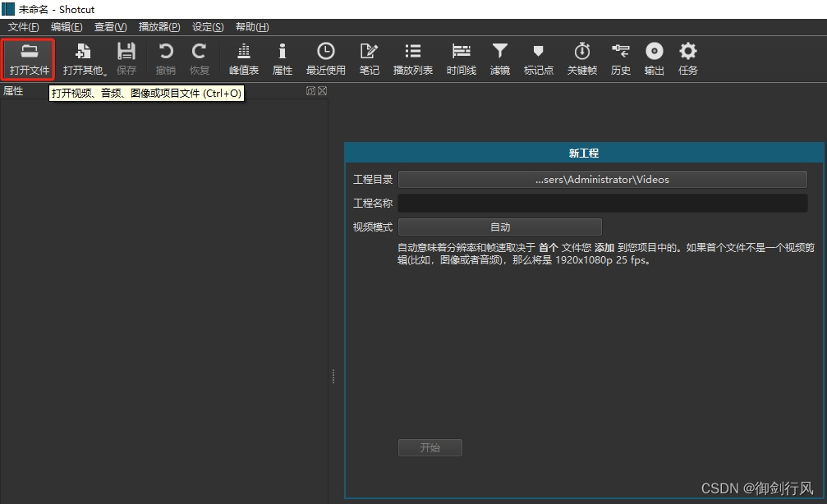
Task: Show the Markers (标记点) panel
Action: 538,58
